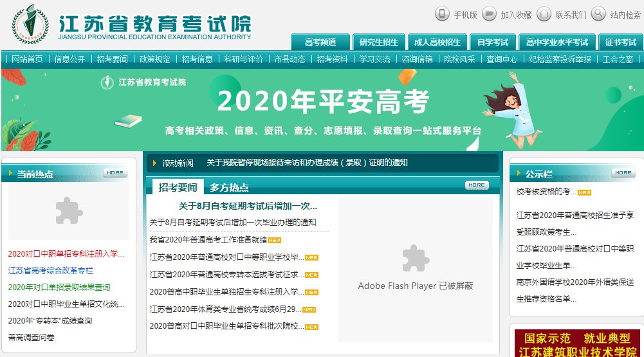
Task: Open 招考资料 in the navigation bar
Action: [332, 60]
